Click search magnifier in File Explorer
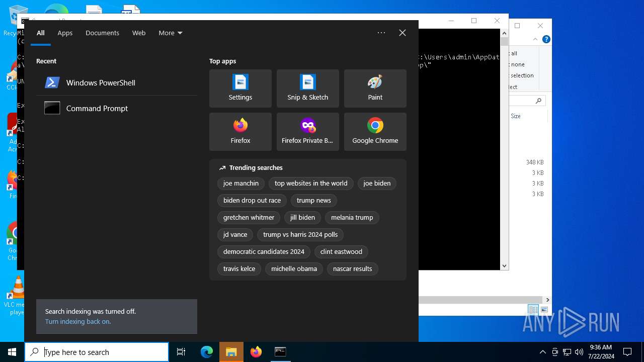Image resolution: width=644 pixels, height=362 pixels. point(538,101)
